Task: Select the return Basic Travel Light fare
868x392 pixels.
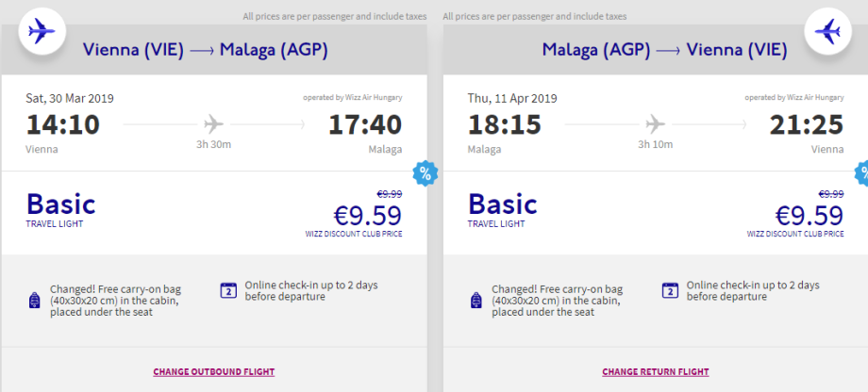Action: [503, 208]
